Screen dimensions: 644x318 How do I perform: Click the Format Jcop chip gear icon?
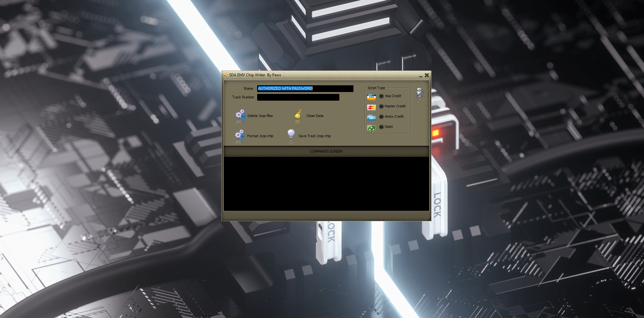(x=240, y=135)
